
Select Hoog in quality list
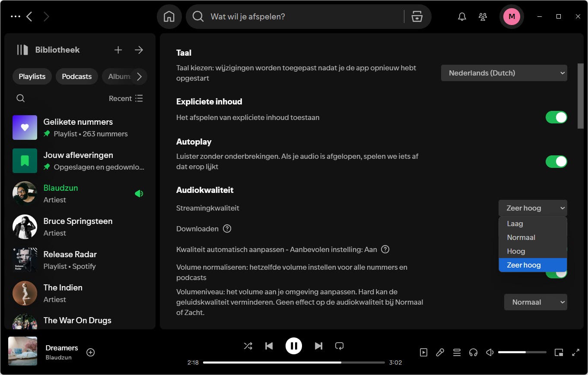[x=516, y=251]
